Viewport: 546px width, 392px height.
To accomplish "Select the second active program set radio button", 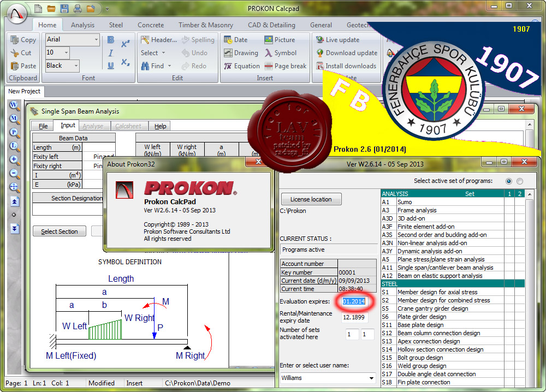I will [520, 181].
